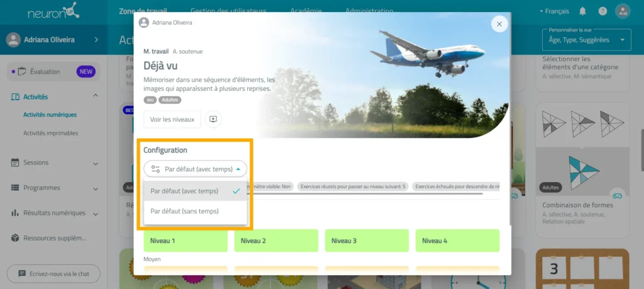Select Niveau 4
The width and height of the screenshot is (644, 289).
pos(458,241)
